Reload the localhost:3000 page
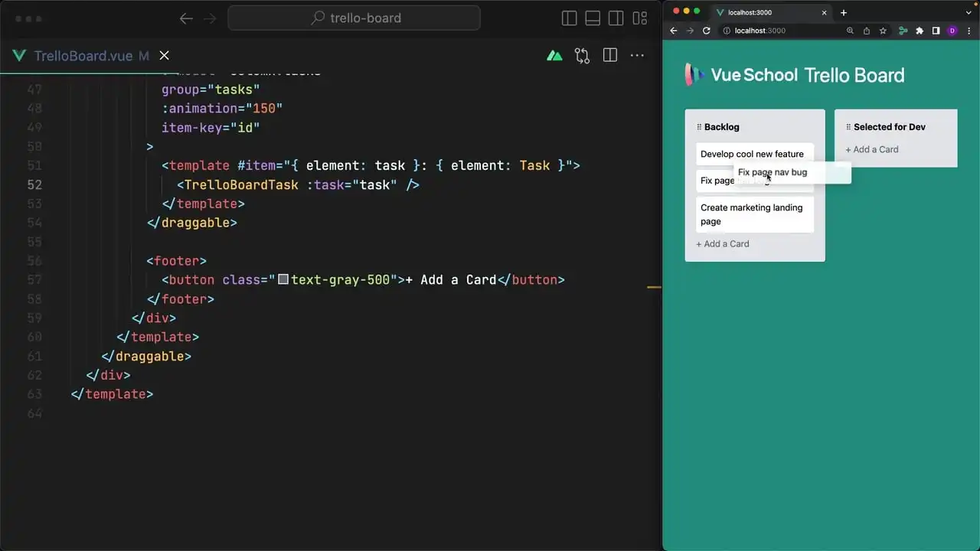Screen dimensions: 980x551 click(707, 31)
